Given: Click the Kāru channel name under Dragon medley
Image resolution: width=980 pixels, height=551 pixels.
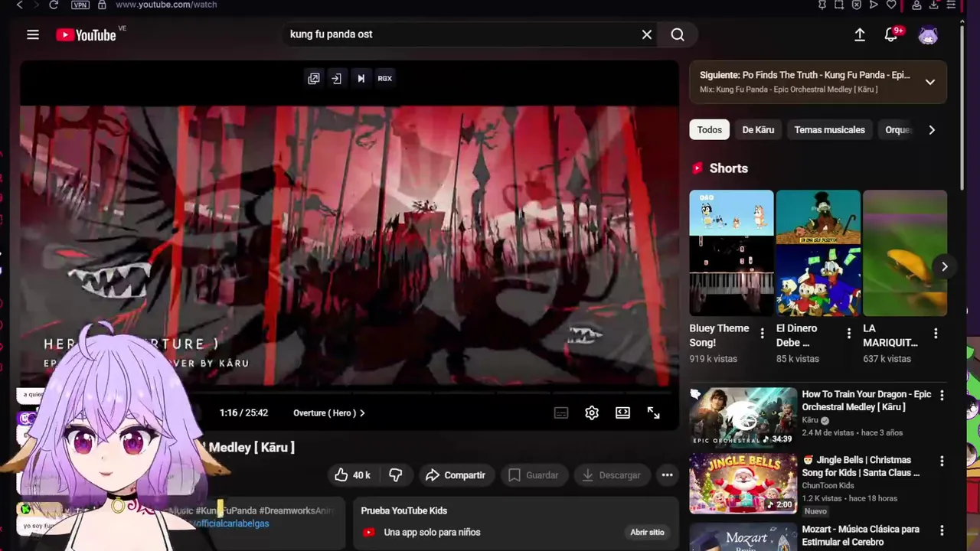Looking at the screenshot, I should [810, 420].
